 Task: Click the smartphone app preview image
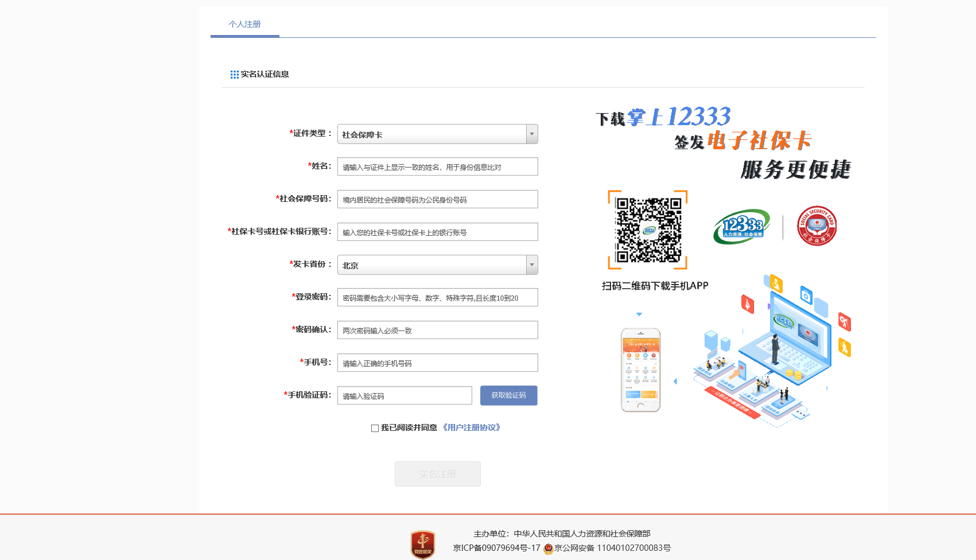tap(640, 370)
